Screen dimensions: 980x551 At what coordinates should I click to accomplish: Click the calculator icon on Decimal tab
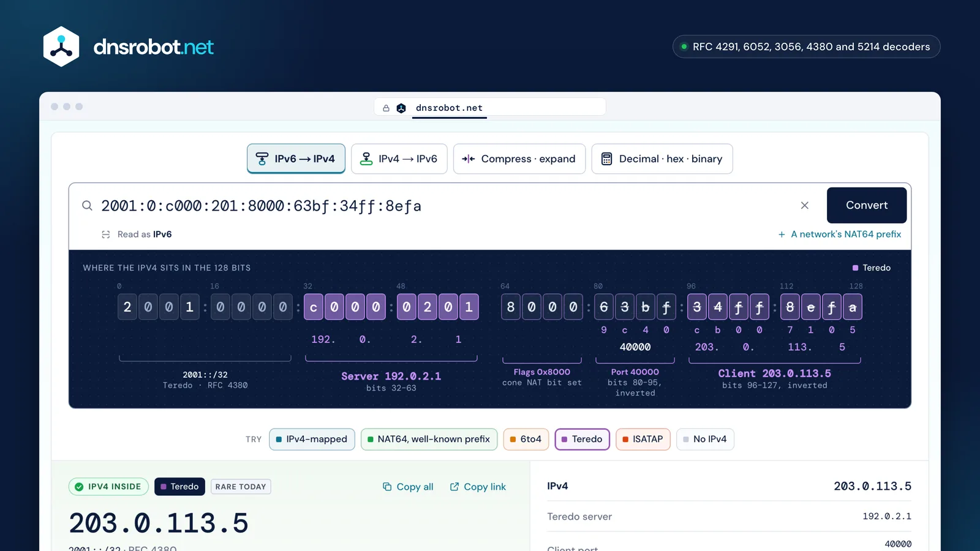coord(606,159)
